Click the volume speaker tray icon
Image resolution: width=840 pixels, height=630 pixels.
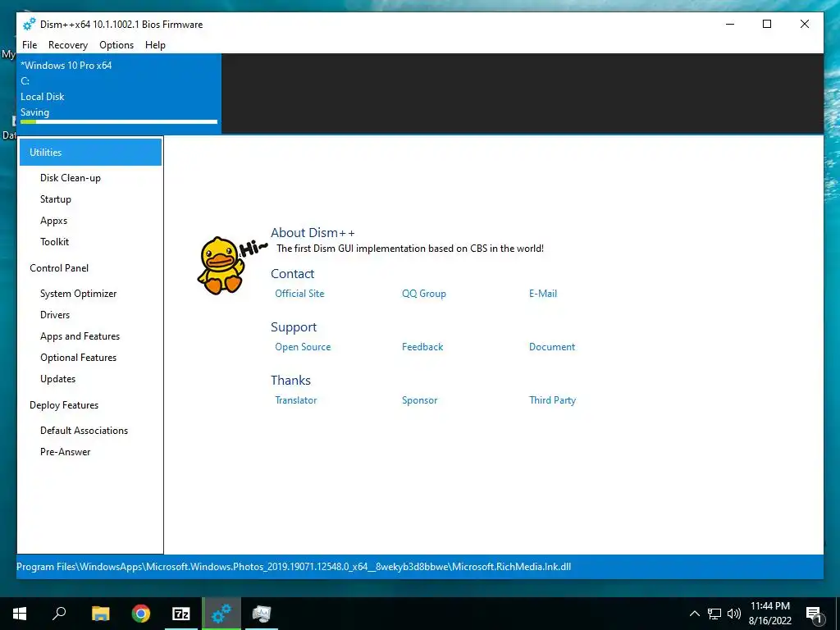point(734,614)
